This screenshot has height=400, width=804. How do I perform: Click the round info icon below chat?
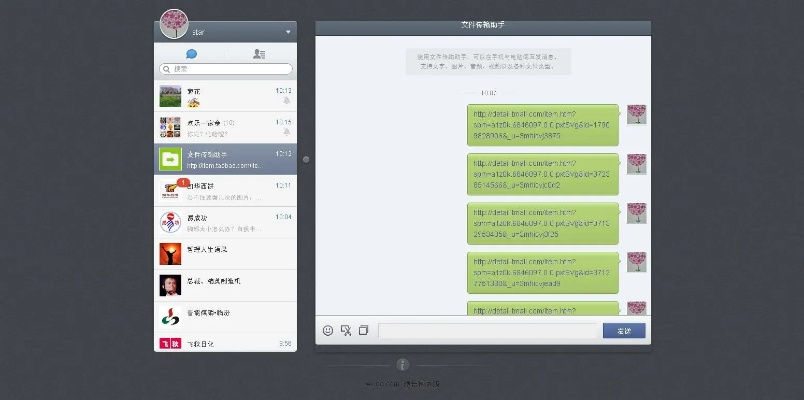click(x=402, y=365)
